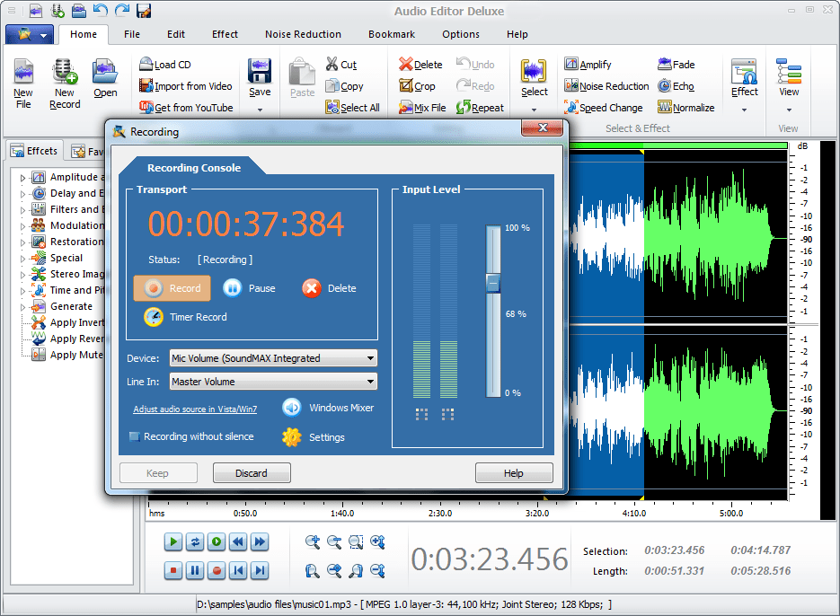Open Settings gear in the recording dialog
Image resolution: width=840 pixels, height=616 pixels.
(291, 437)
